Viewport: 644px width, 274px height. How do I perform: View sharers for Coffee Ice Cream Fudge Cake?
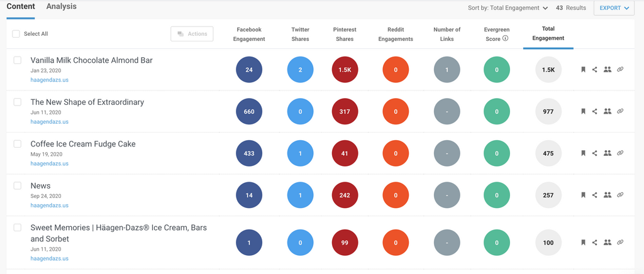click(x=608, y=153)
